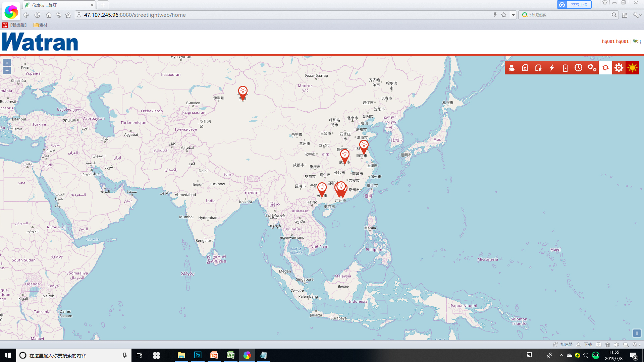644x362 pixels.
Task: Open a new browser tab
Action: click(103, 5)
